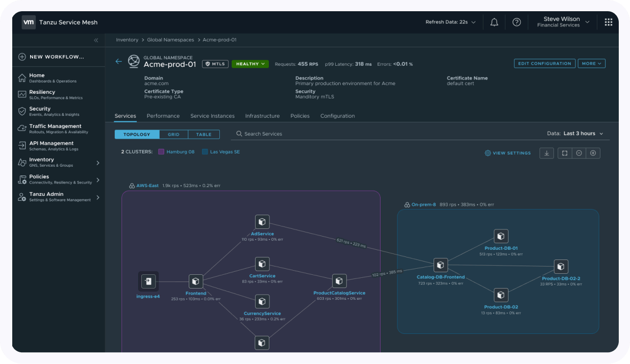Image resolution: width=630 pixels, height=364 pixels.
Task: Start a New Workflow
Action: pyautogui.click(x=51, y=57)
